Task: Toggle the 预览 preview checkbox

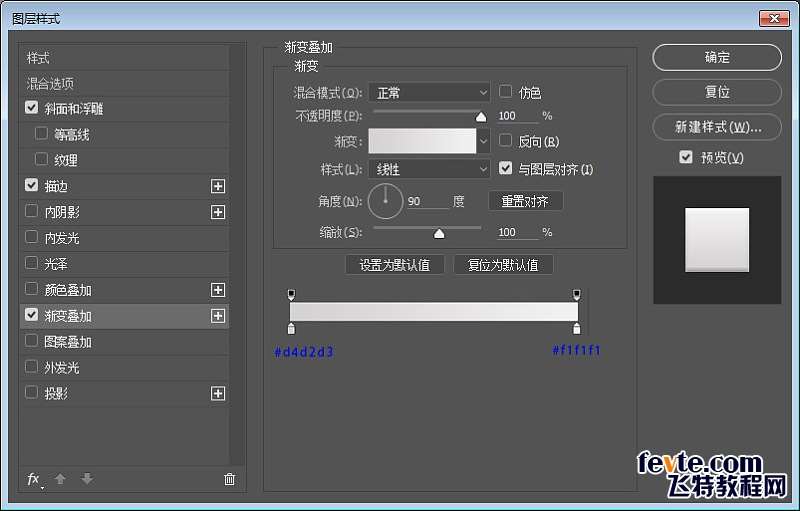Action: pyautogui.click(x=686, y=157)
